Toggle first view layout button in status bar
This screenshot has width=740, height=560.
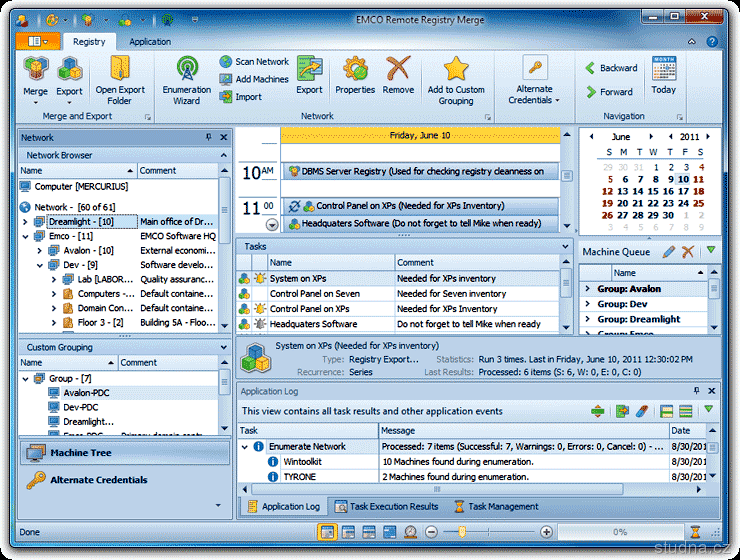(327, 532)
